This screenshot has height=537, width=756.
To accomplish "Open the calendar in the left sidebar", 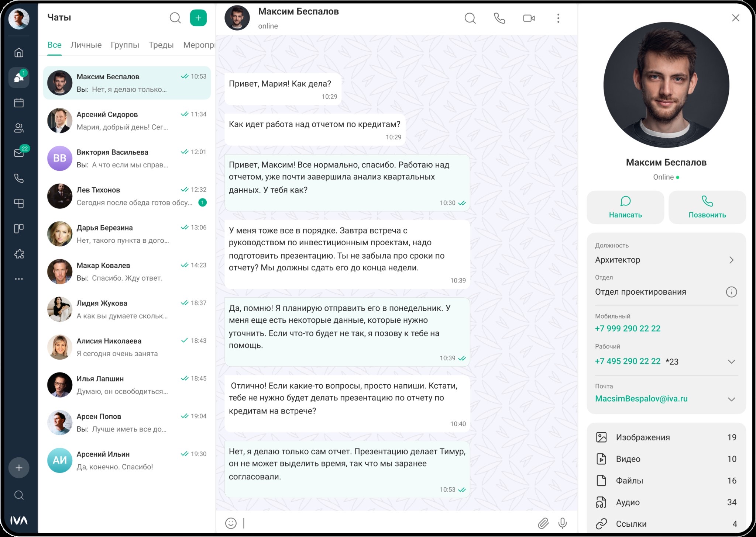I will (x=19, y=103).
